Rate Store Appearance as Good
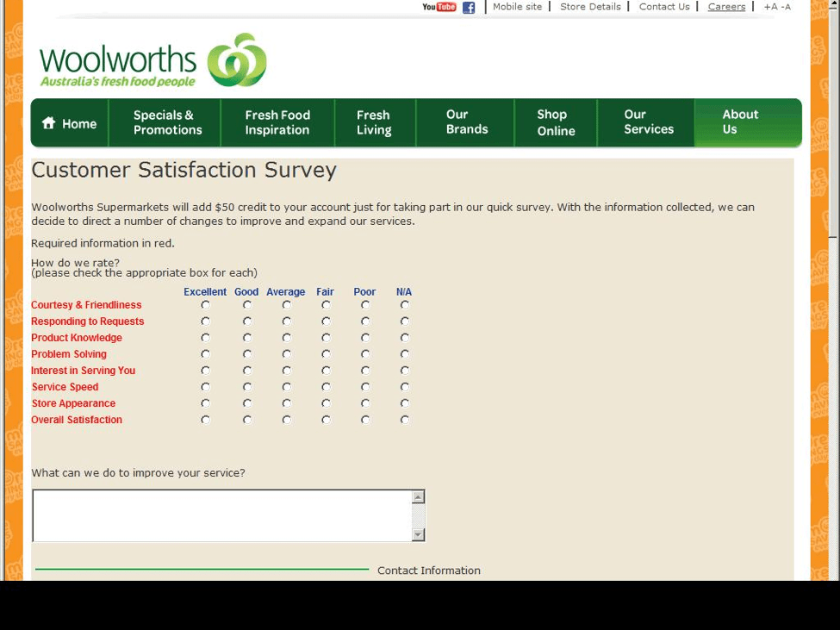Screen dimensions: 840x630 (247, 403)
